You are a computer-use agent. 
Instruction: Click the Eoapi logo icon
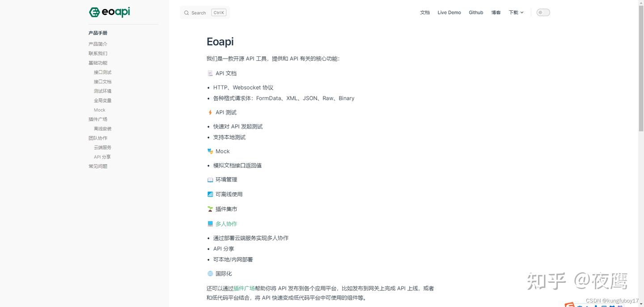tap(94, 12)
